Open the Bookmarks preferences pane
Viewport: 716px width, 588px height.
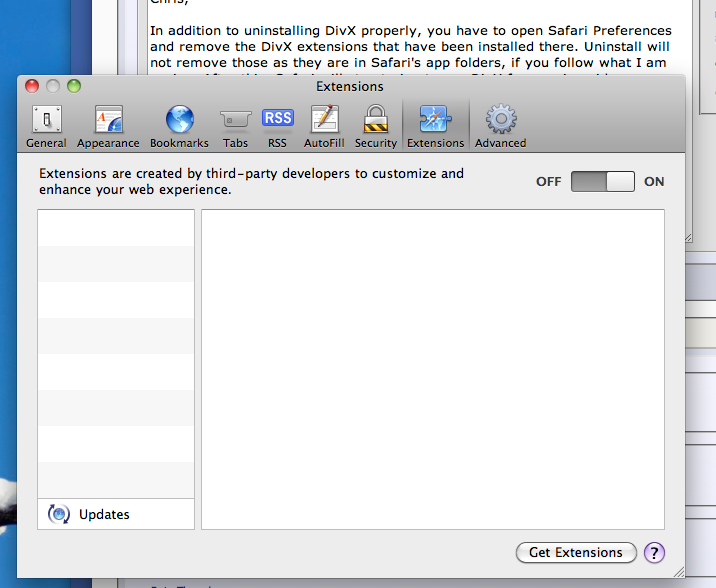[x=179, y=126]
